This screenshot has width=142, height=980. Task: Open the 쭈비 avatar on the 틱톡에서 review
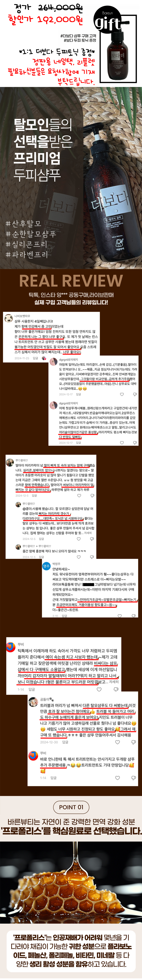[x=11, y=646]
